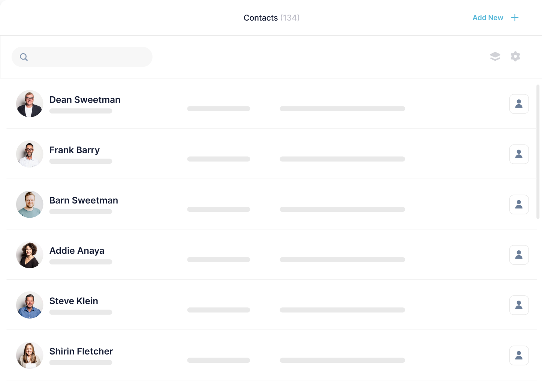Open the Frank Barry contact name
The width and height of the screenshot is (542, 392).
point(75,150)
